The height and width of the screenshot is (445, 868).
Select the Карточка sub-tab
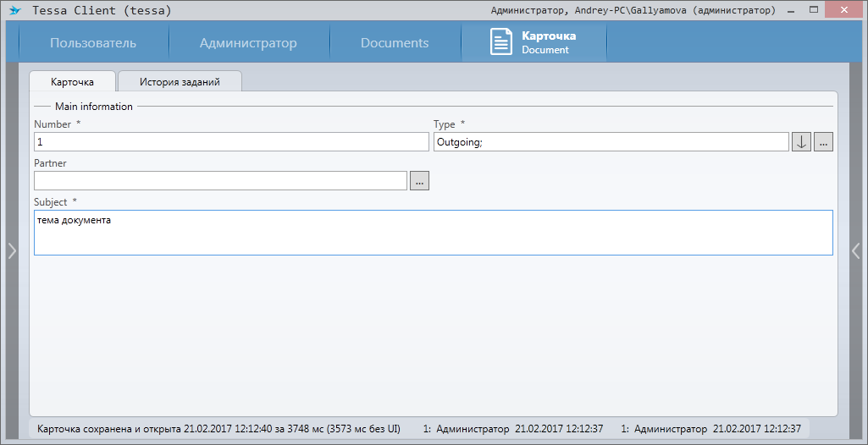coord(72,82)
